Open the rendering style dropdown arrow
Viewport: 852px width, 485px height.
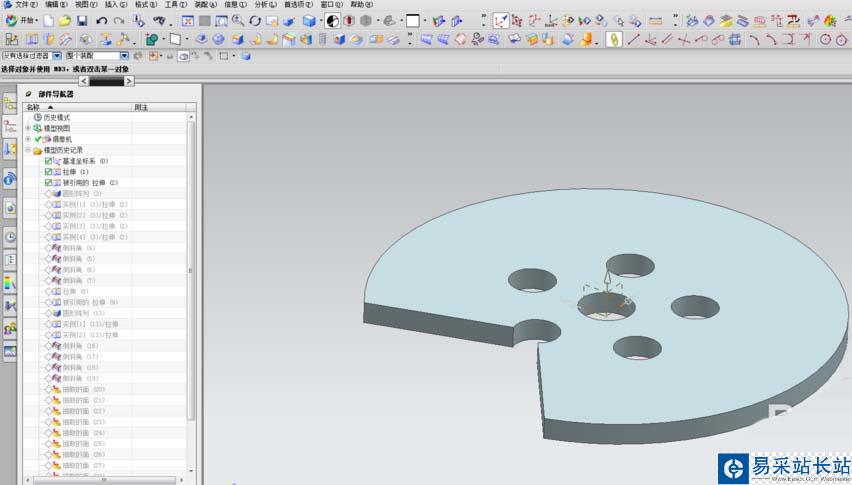coord(321,21)
